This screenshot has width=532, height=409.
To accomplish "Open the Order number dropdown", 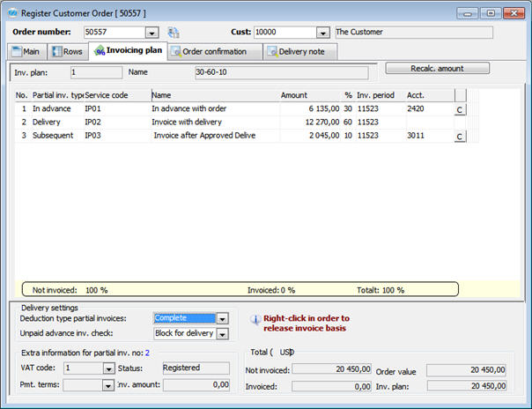I will click(151, 33).
